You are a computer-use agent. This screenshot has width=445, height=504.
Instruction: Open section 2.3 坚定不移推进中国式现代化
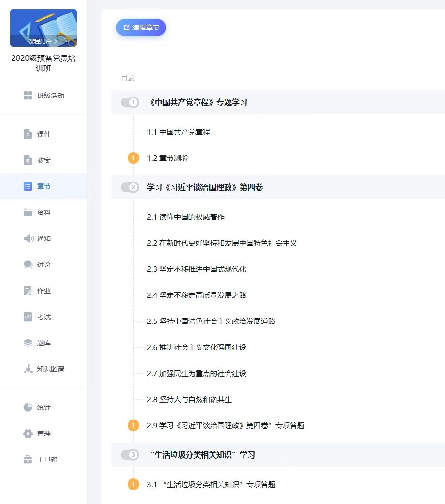pyautogui.click(x=197, y=269)
